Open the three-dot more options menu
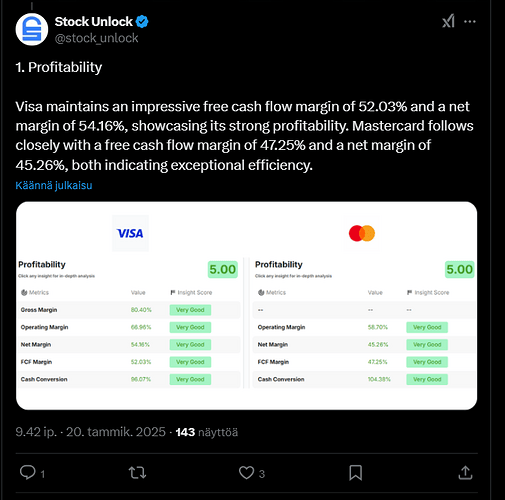This screenshot has width=505, height=500. pyautogui.click(x=470, y=22)
